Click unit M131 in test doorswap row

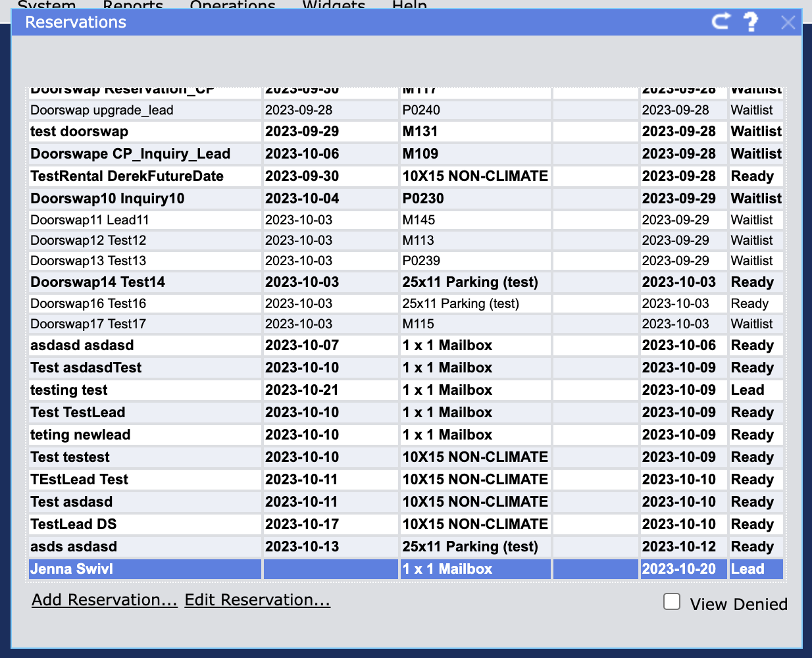click(420, 132)
